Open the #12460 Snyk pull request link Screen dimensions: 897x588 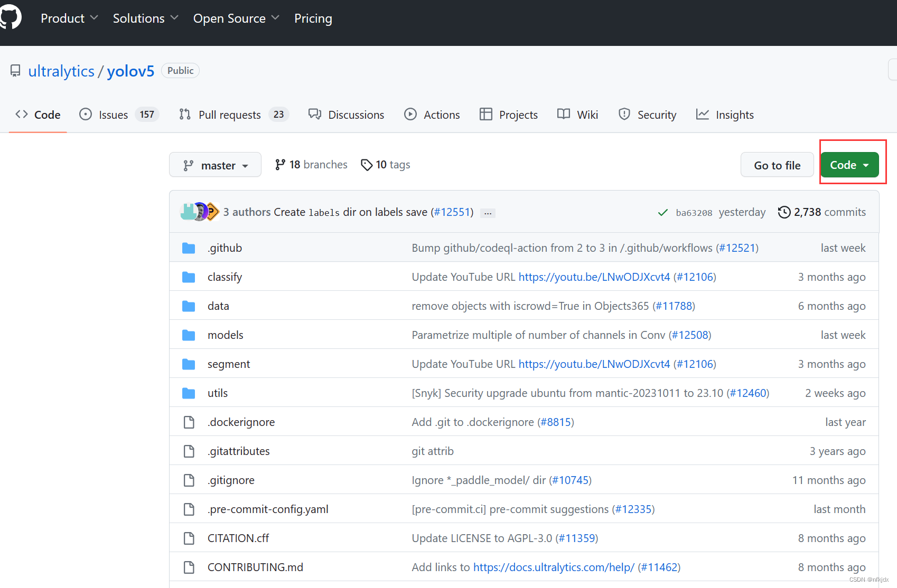point(748,393)
